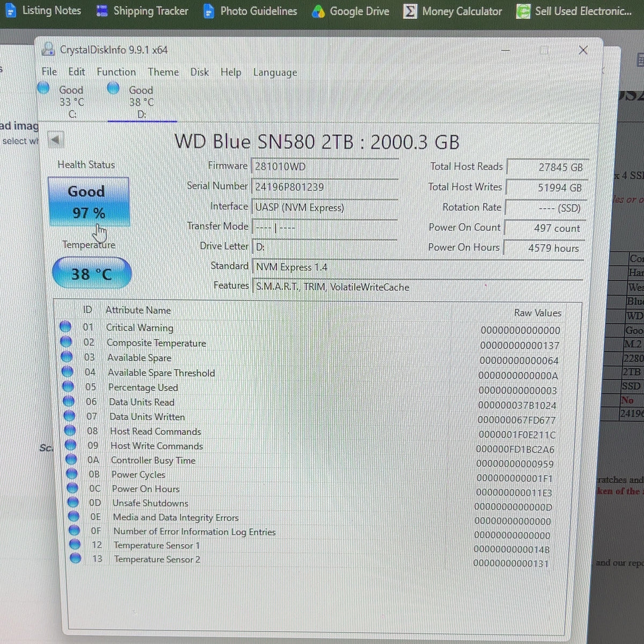Open the Function menu

[116, 71]
